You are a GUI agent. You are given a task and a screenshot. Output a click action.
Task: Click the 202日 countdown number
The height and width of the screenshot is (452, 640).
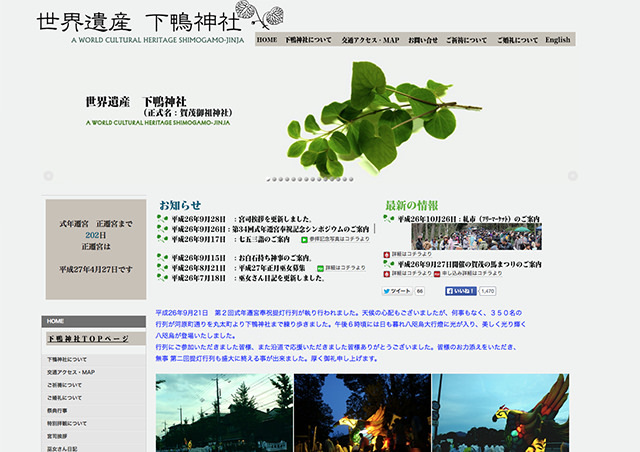tap(96, 235)
